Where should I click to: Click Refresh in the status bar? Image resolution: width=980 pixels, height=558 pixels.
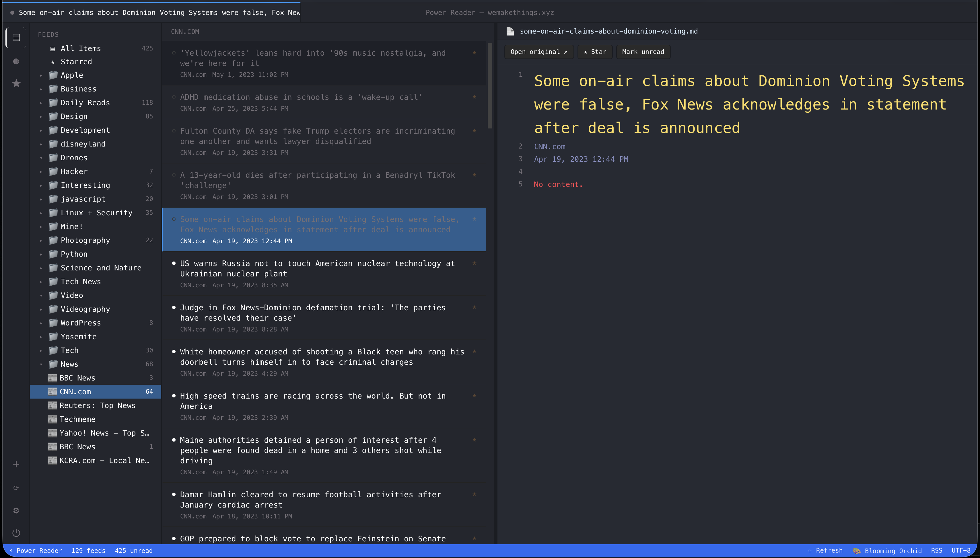pos(825,551)
